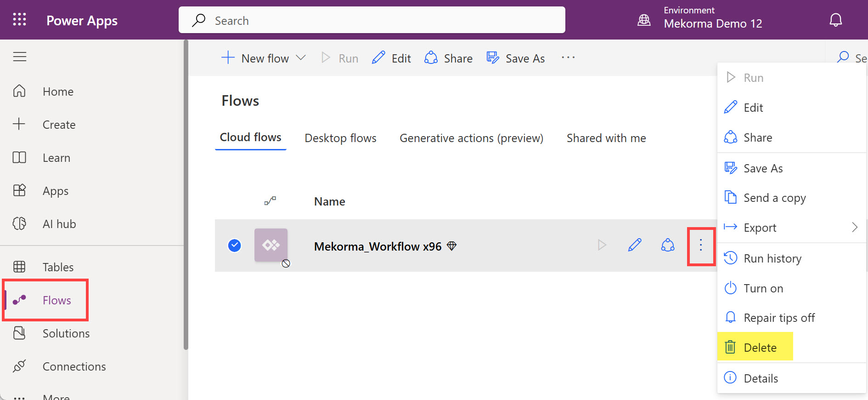The image size is (868, 400).
Task: Collapse the left navigation hamburger menu
Action: (x=20, y=57)
